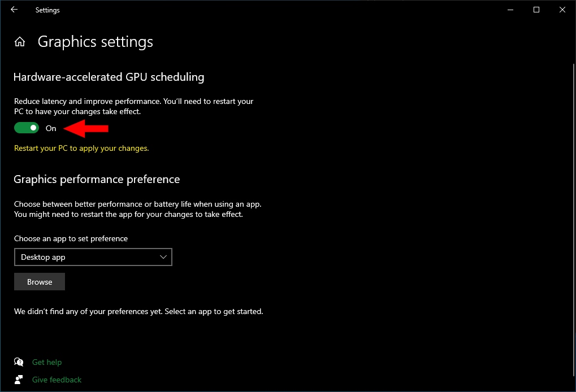The width and height of the screenshot is (576, 392).
Task: Open the 'Desktop app' combo box
Action: [93, 257]
